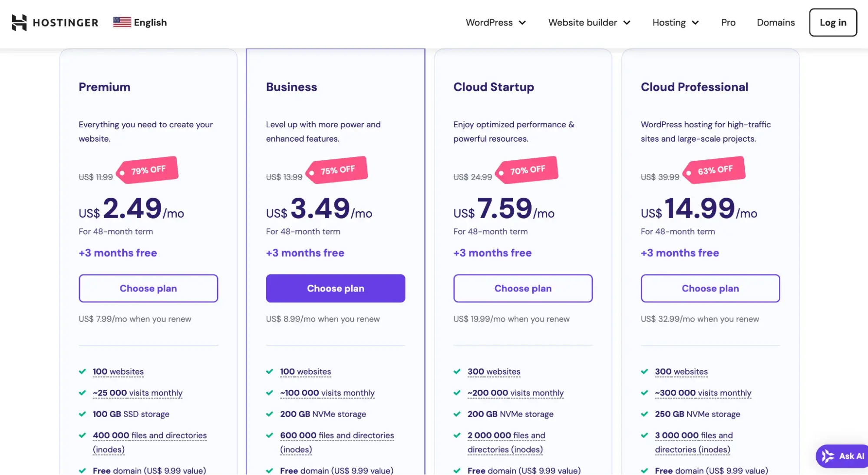The width and height of the screenshot is (868, 475).
Task: Click checkmark beside ~100 000 visits monthly
Action: pyautogui.click(x=270, y=393)
